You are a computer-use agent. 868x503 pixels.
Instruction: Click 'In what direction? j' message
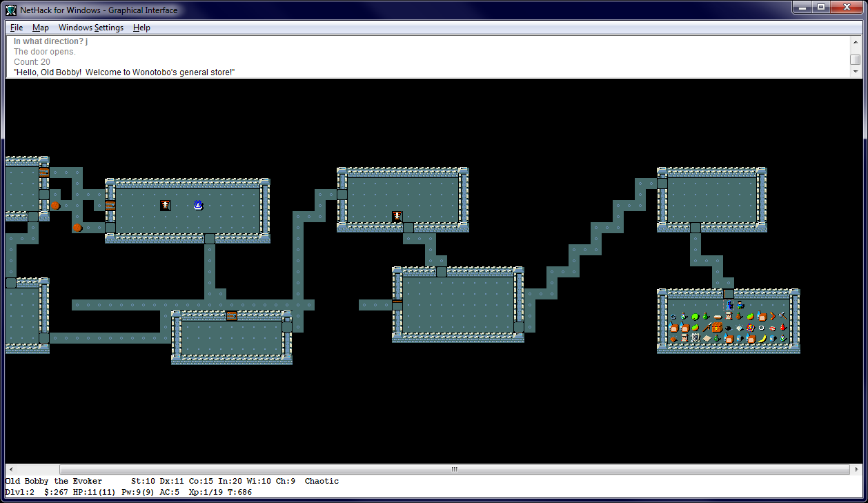[x=51, y=41]
